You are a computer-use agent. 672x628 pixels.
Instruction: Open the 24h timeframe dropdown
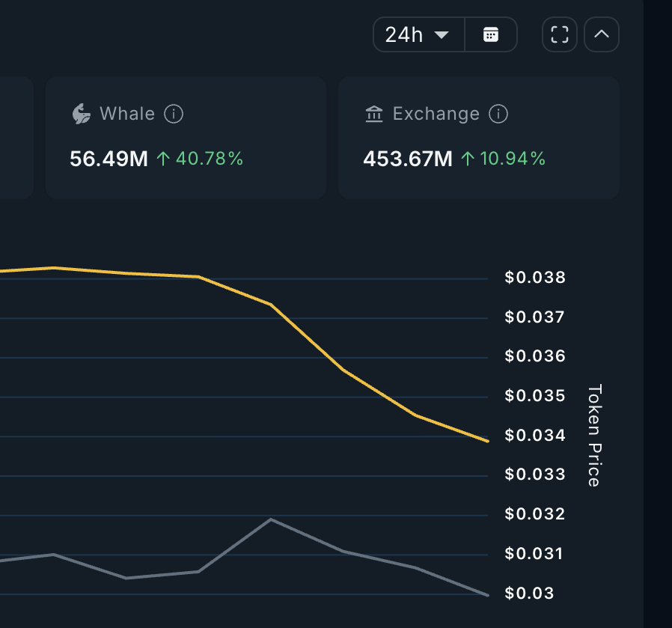(418, 34)
